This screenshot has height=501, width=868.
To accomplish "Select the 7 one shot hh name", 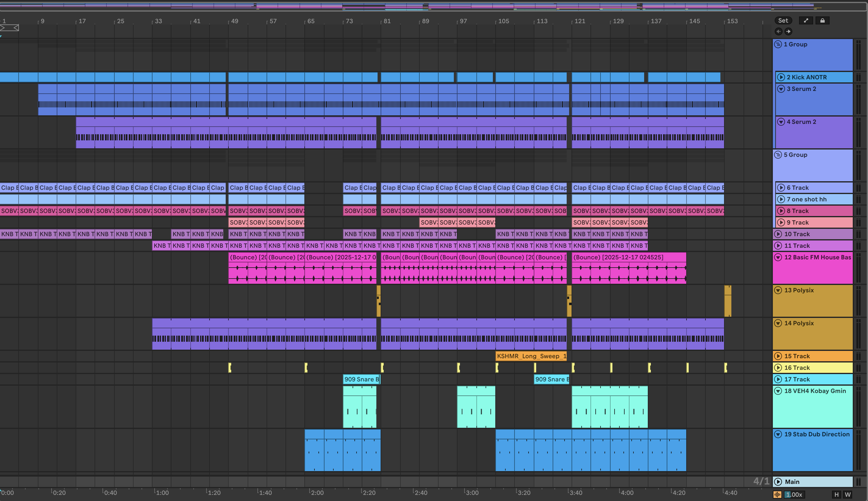I will click(806, 200).
